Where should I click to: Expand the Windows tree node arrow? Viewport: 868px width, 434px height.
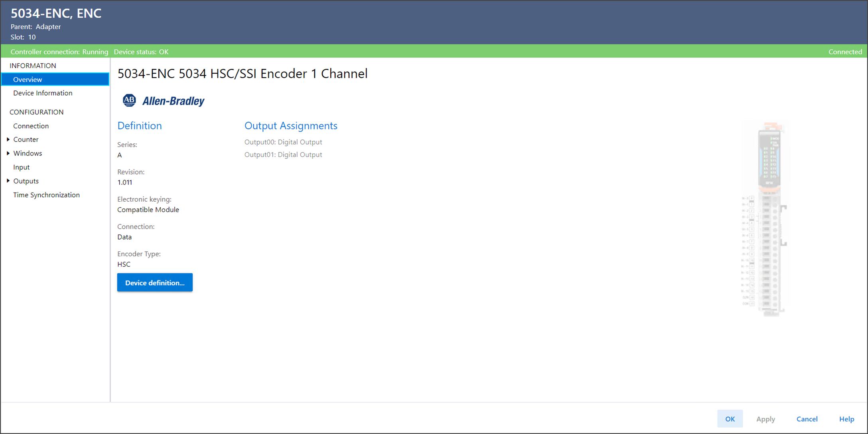8,153
